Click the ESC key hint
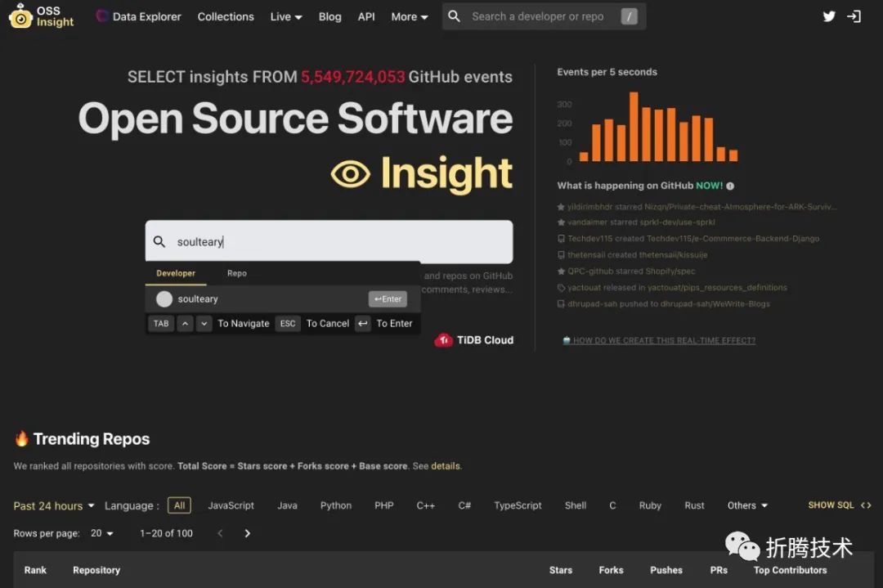The height and width of the screenshot is (588, 883). pyautogui.click(x=288, y=323)
